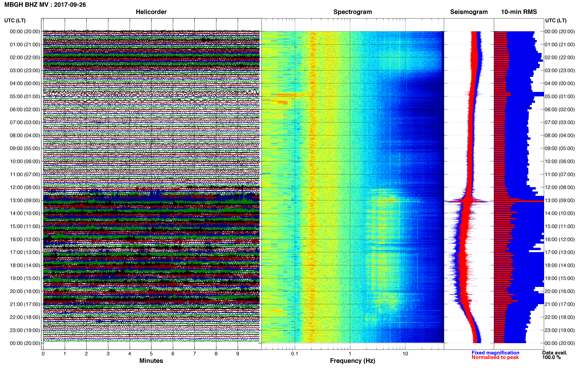Click '05:00 (01:00)' on the Helicorder time axis
The height and width of the screenshot is (368, 588).
coord(25,96)
